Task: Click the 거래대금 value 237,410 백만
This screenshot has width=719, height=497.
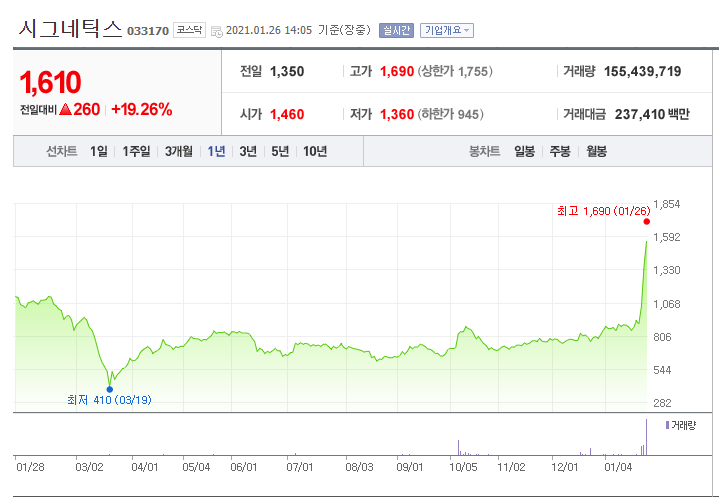Action: (652, 114)
